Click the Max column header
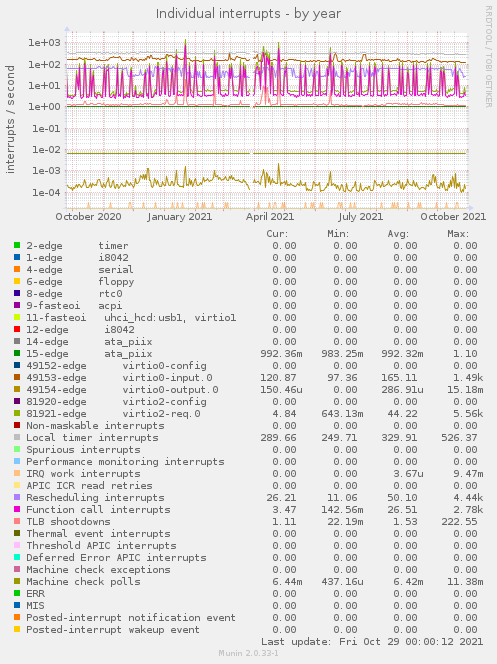497x664 pixels. [x=458, y=234]
